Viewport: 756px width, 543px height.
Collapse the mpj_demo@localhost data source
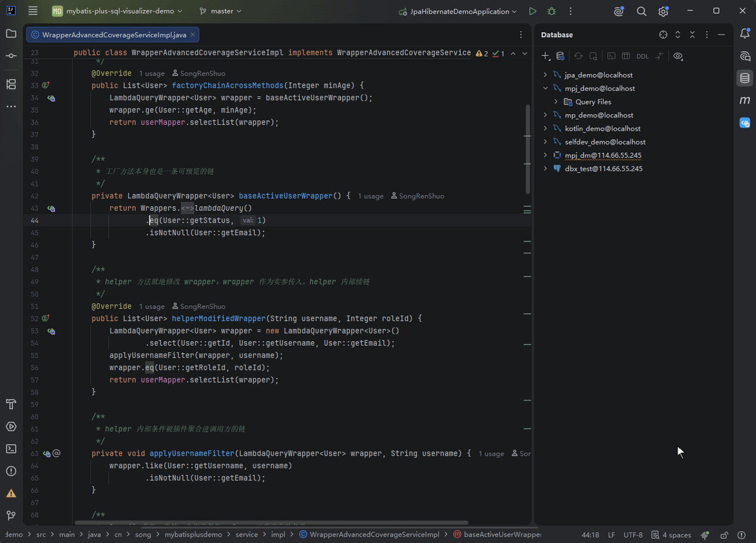(546, 89)
